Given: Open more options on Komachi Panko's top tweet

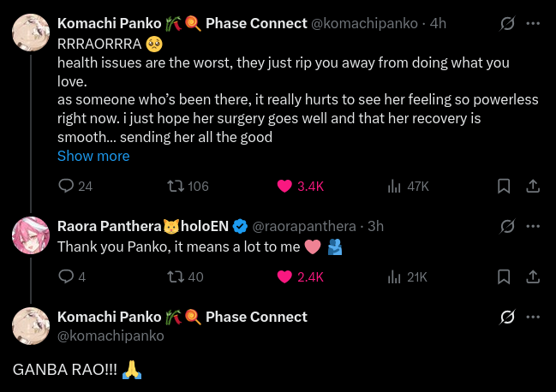Looking at the screenshot, I should click(x=533, y=24).
